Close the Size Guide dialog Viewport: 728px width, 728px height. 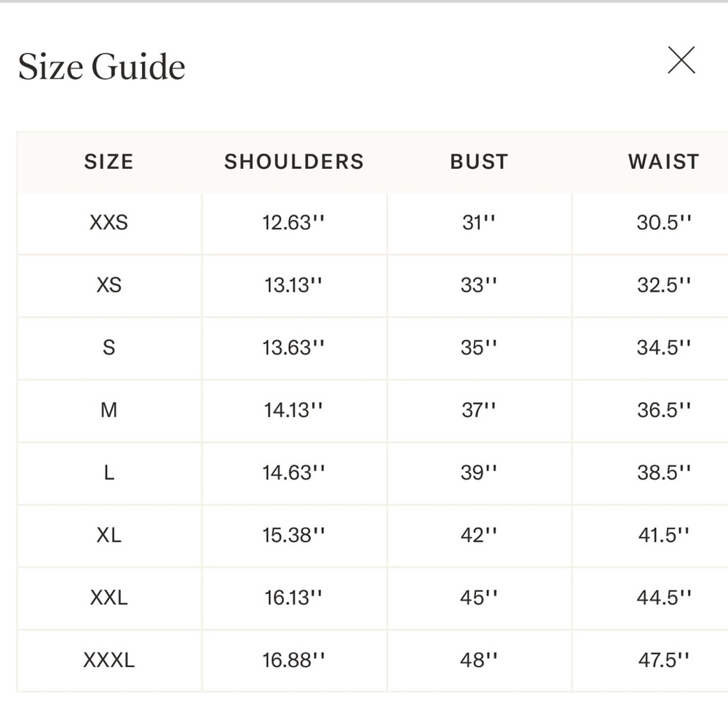tap(681, 60)
